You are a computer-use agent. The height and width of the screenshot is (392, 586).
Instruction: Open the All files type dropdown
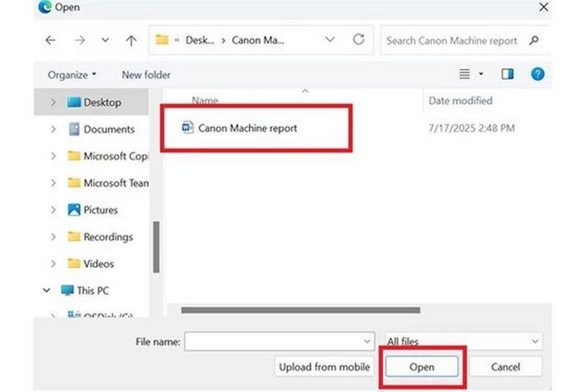coord(464,341)
